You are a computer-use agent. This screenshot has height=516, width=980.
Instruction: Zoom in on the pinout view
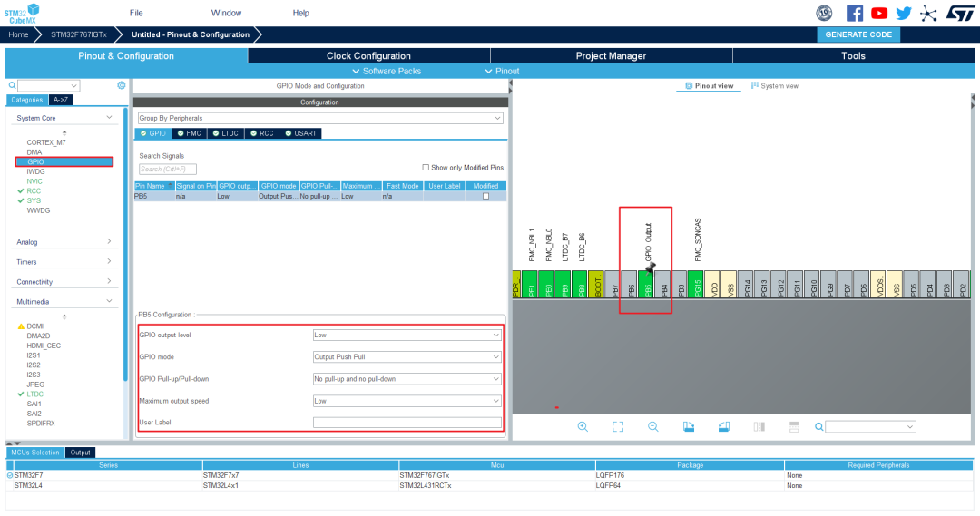pos(583,426)
